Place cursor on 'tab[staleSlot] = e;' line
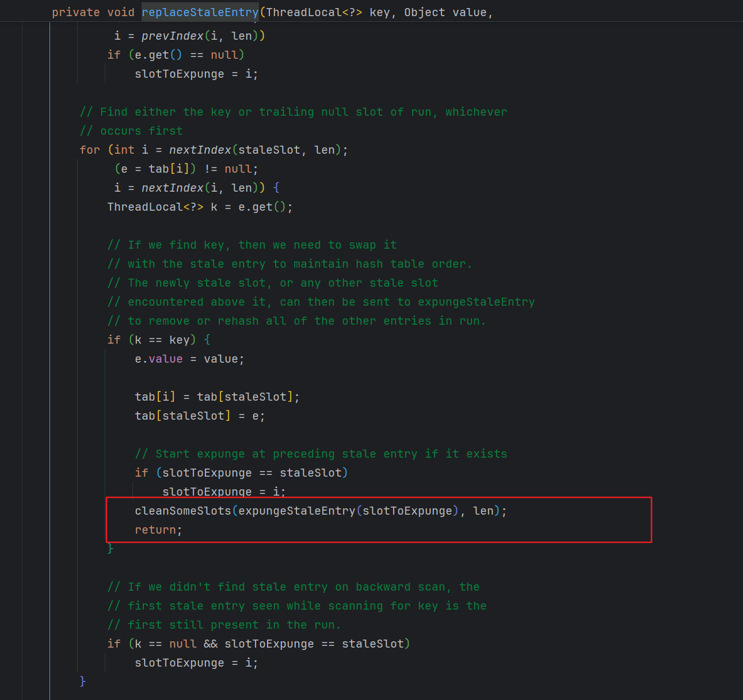 point(199,416)
